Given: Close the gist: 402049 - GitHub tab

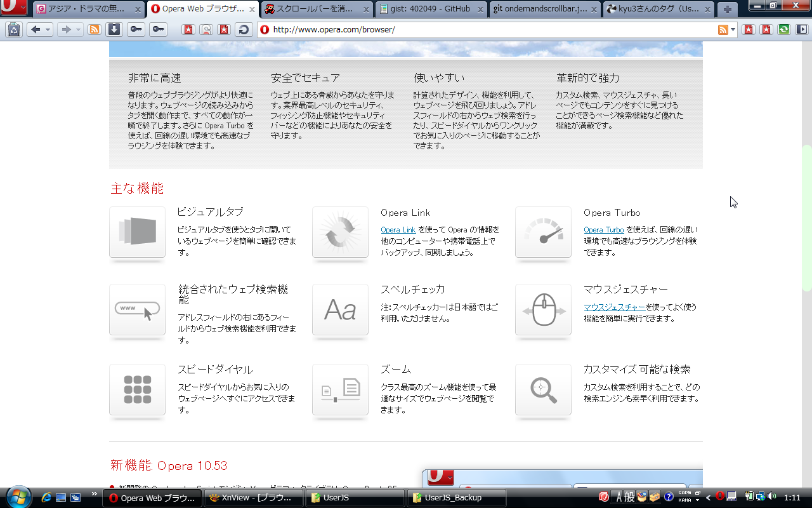Looking at the screenshot, I should click(x=481, y=10).
